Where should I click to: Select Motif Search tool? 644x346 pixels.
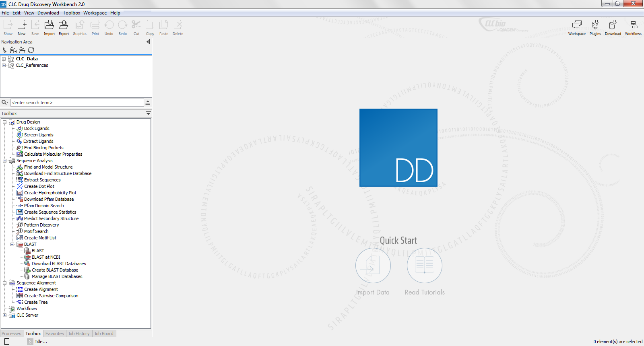36,231
